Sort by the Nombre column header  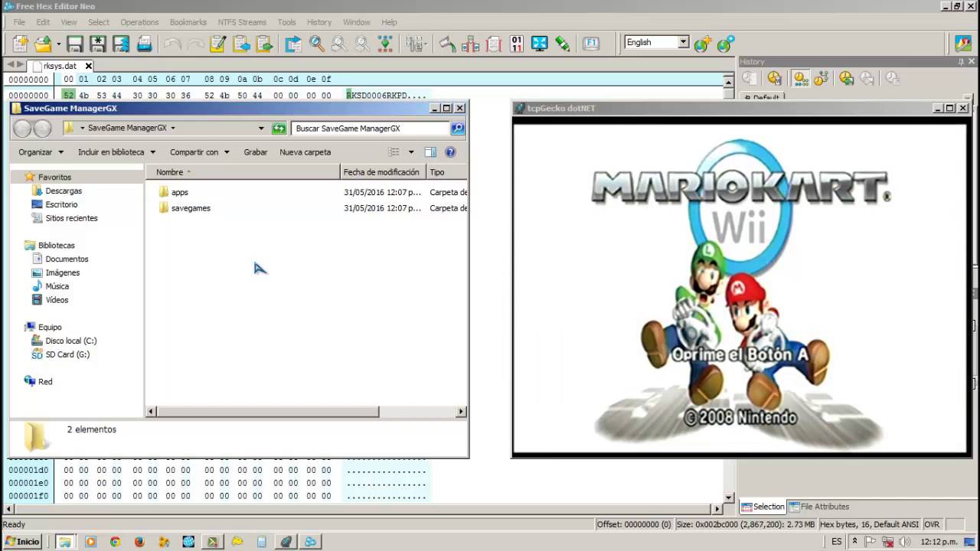(x=243, y=172)
